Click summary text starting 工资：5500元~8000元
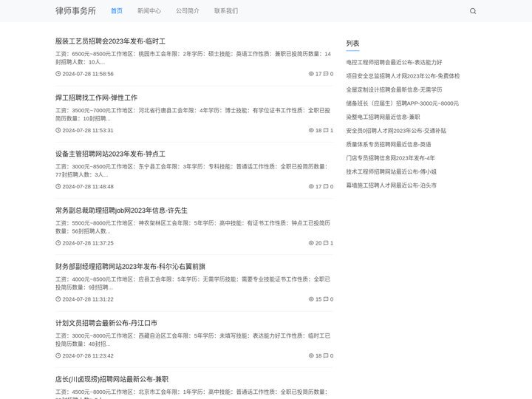The width and height of the screenshot is (532, 399). [x=193, y=227]
